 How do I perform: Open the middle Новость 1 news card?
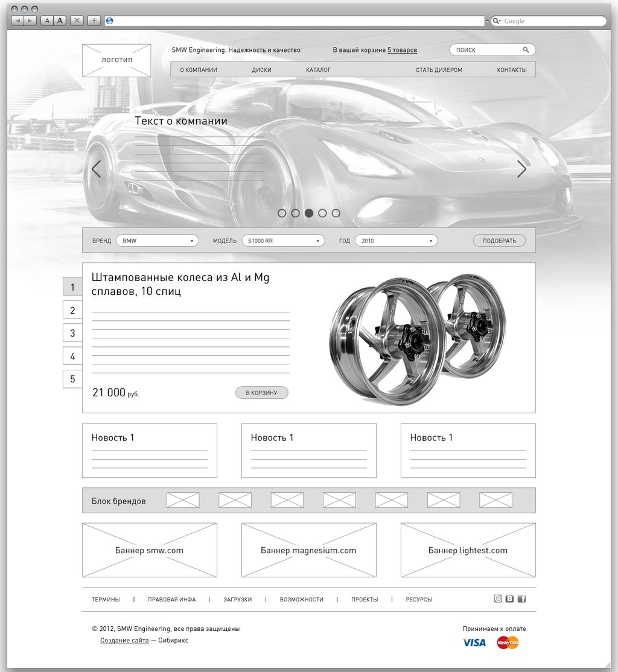coord(309,451)
